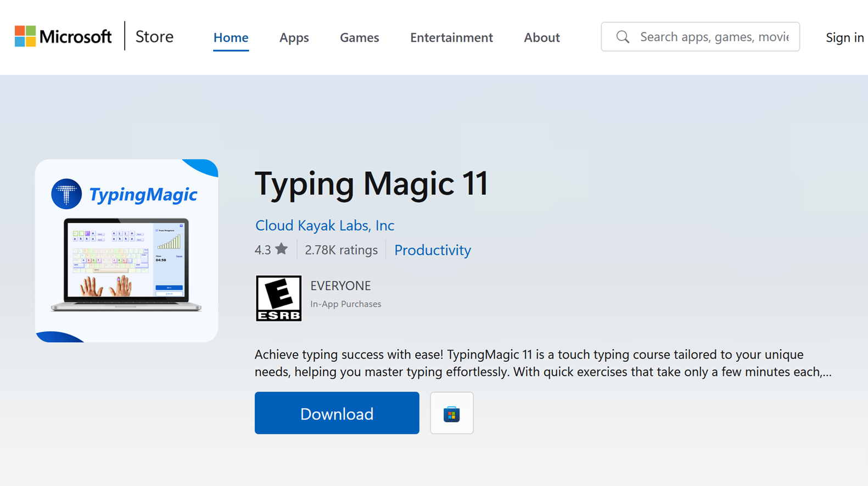Click the ESRB Everyone rating badge
Screen dimensions: 868x486
coord(278,298)
